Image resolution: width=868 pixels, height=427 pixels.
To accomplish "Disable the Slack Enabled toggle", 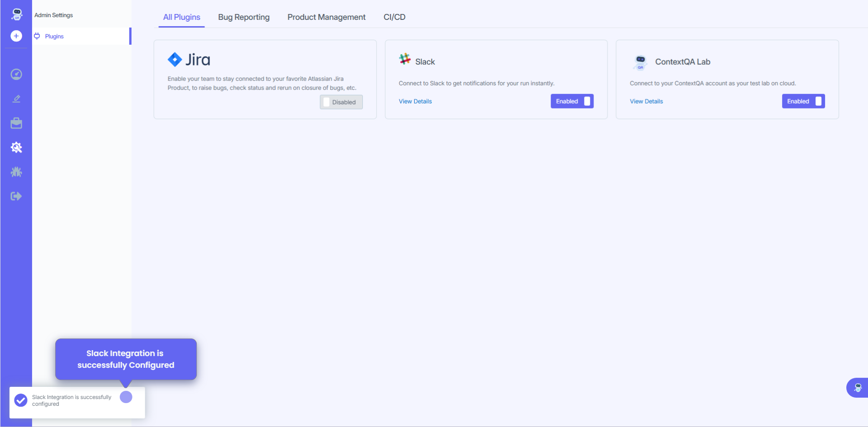I will pyautogui.click(x=572, y=101).
